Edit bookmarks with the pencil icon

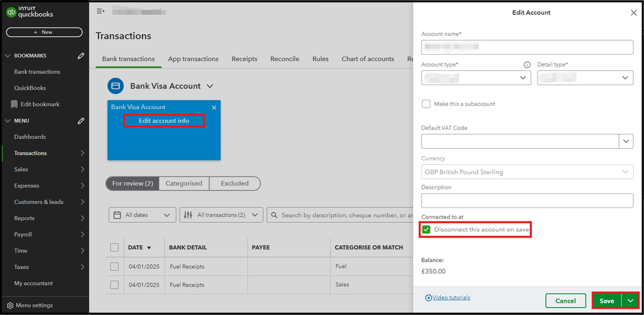coord(81,56)
